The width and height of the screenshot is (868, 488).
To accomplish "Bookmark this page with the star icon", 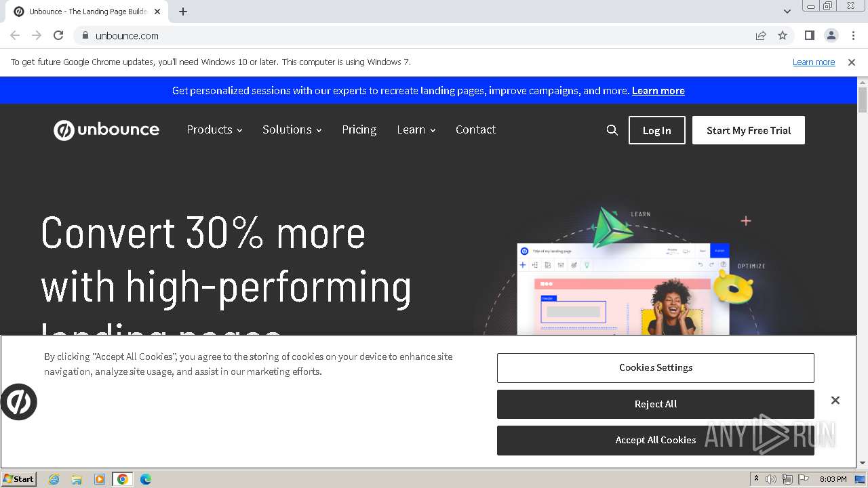I will click(783, 36).
